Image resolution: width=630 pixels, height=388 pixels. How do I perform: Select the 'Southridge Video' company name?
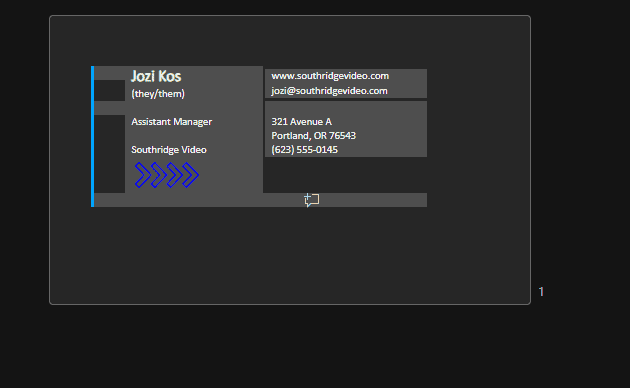click(169, 150)
